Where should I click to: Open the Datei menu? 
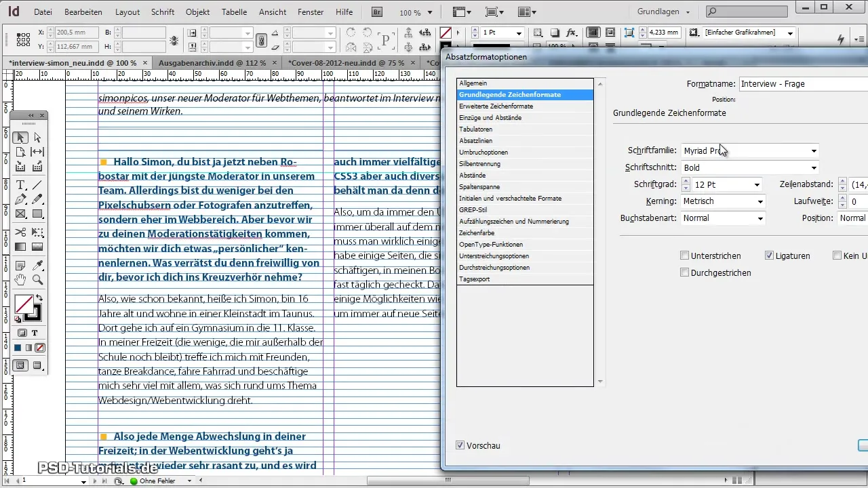[x=42, y=12]
